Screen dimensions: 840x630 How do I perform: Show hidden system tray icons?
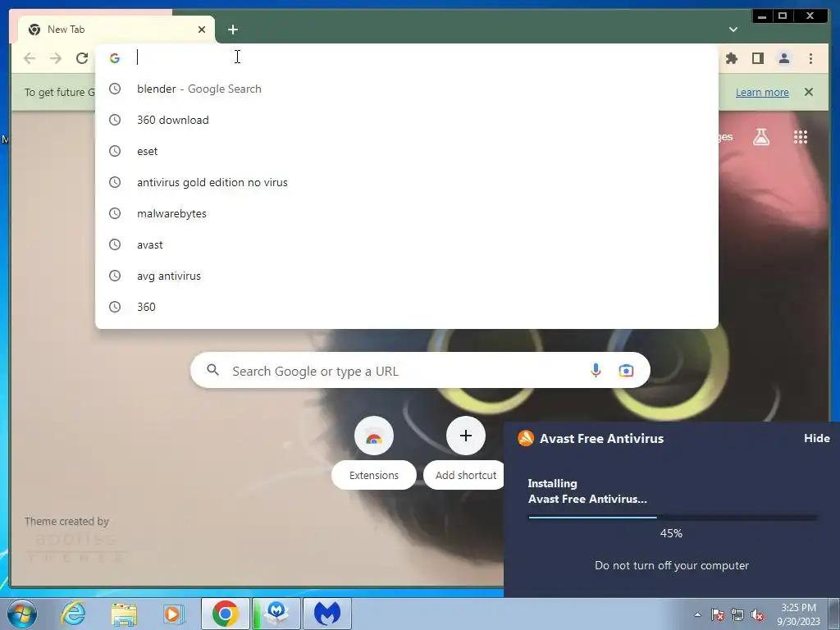click(x=697, y=614)
